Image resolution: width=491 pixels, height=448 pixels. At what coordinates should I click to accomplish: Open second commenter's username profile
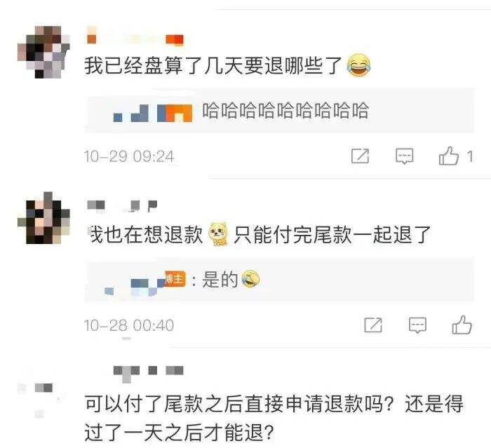[x=122, y=206]
